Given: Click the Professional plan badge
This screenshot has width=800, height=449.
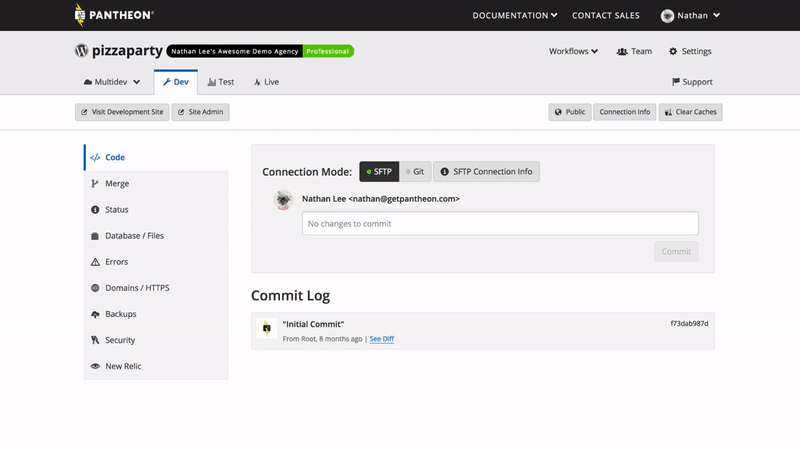Looking at the screenshot, I should [328, 51].
